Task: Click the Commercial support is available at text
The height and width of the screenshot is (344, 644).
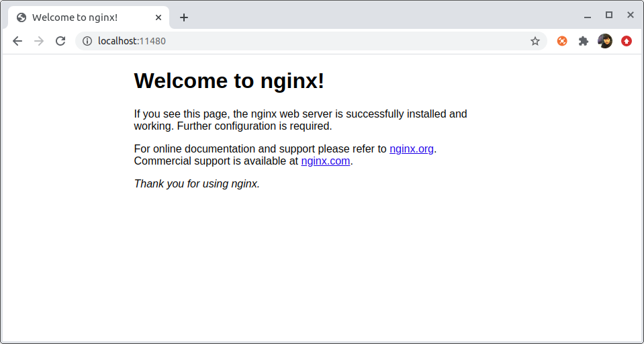Action: (216, 161)
